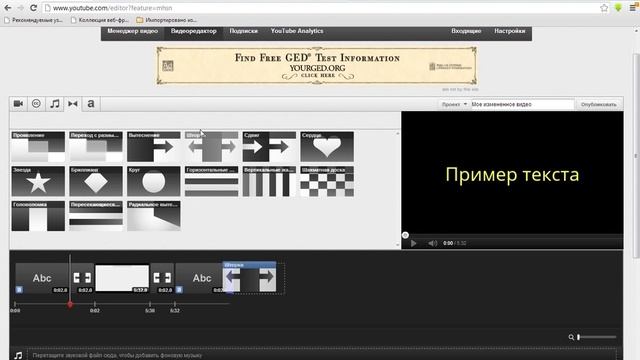This screenshot has width=640, height=360.
Task: Click the page vertical scrollbar
Action: [636, 155]
